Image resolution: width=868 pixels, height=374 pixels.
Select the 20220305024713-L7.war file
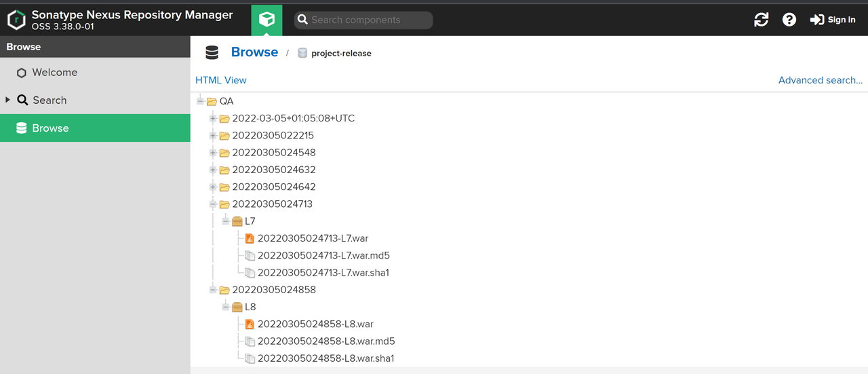pyautogui.click(x=313, y=238)
